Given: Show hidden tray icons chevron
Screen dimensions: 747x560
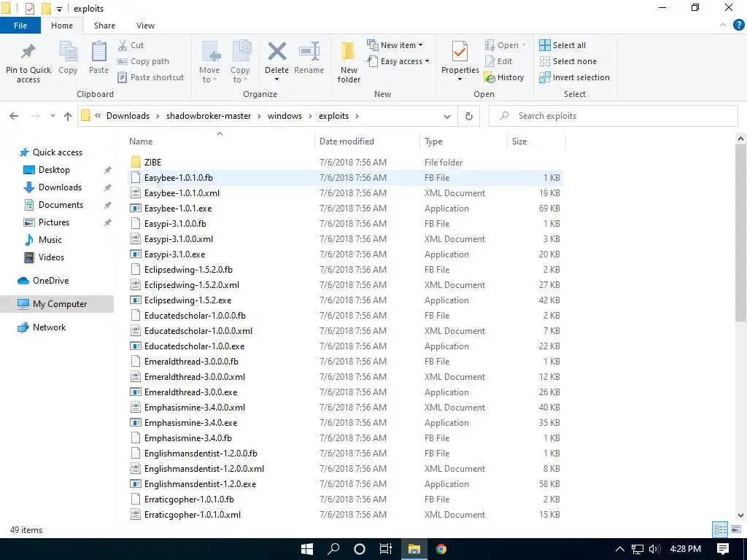Looking at the screenshot, I should (x=619, y=549).
